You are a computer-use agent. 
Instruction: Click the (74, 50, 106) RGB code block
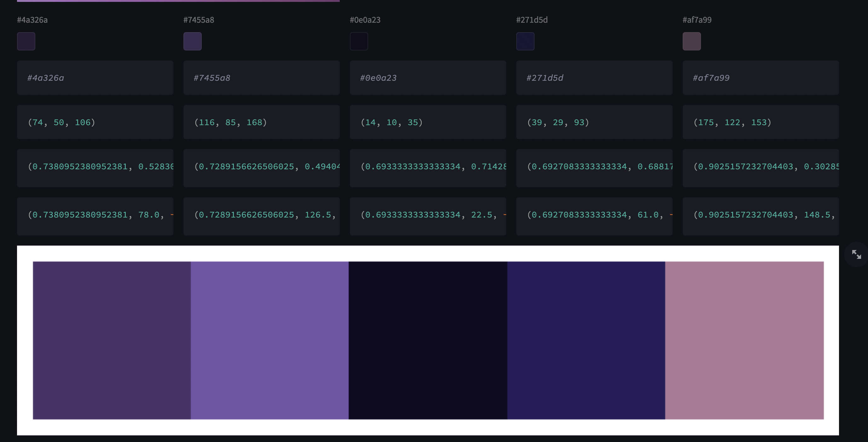point(95,122)
